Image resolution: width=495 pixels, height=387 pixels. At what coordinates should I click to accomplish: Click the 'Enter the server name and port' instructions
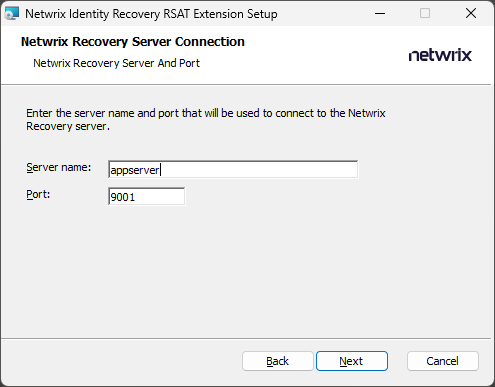pyautogui.click(x=206, y=119)
